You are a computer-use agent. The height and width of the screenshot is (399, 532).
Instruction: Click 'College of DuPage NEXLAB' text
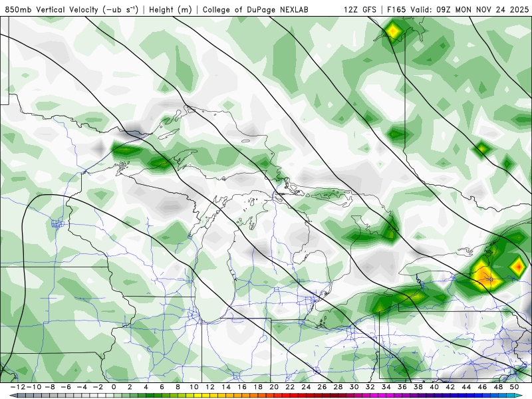click(255, 9)
